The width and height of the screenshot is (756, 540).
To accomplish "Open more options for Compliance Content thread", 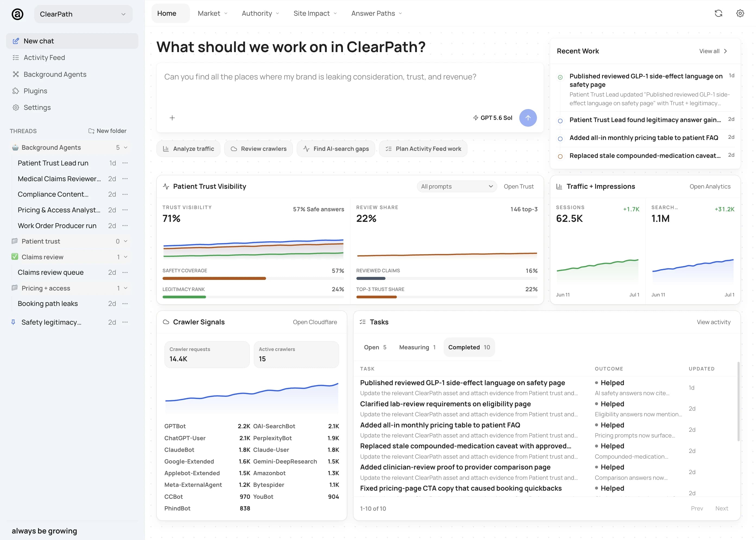I will tap(125, 194).
